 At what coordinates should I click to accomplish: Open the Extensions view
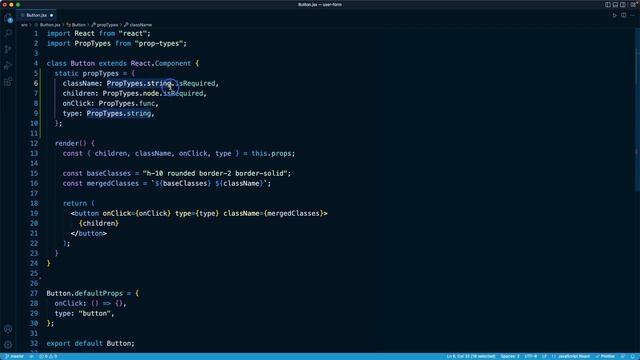[8, 82]
